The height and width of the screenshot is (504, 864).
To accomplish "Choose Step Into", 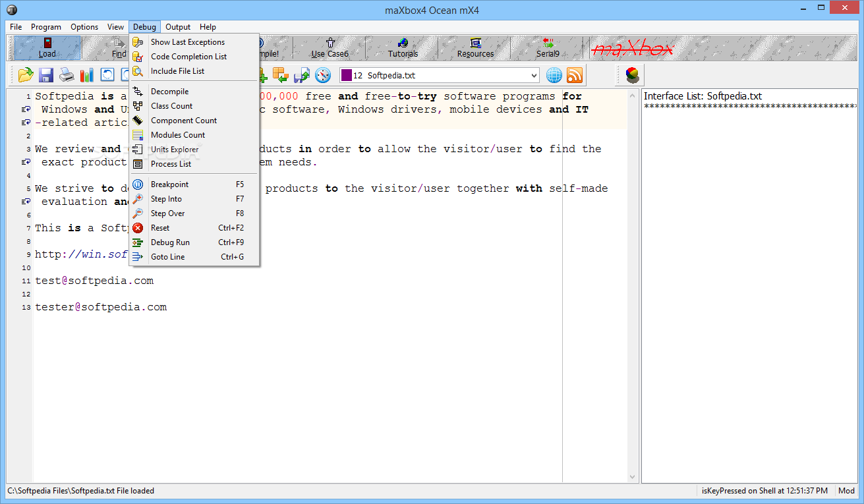I will pos(194,199).
